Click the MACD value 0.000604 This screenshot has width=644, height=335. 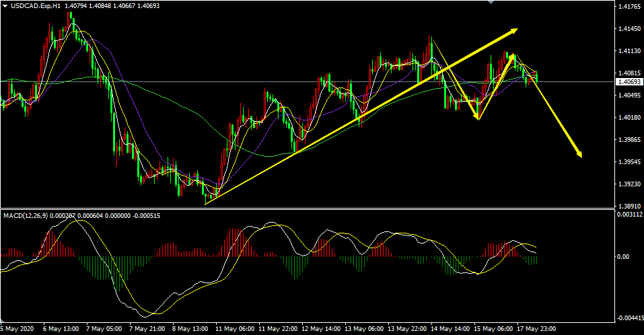[89, 216]
